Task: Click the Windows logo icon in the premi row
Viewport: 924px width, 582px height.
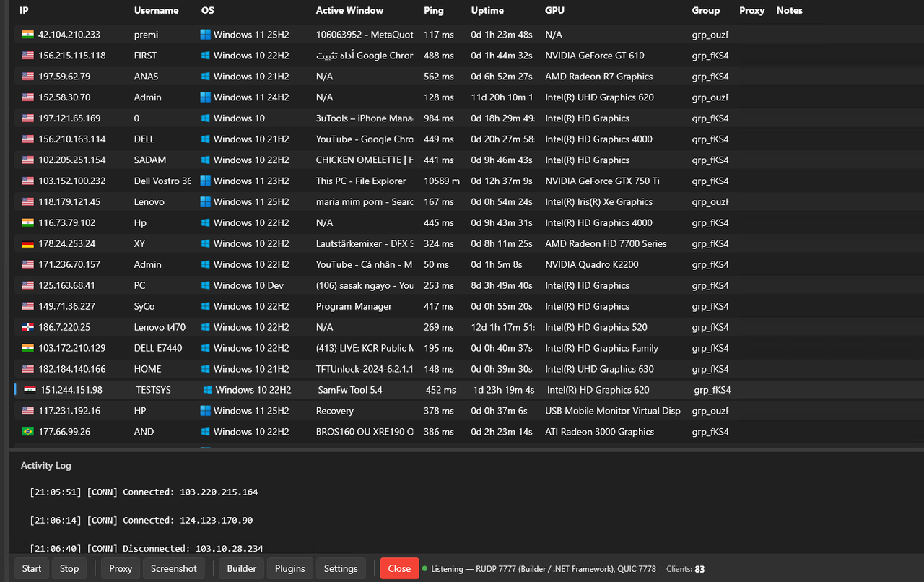Action: point(206,35)
